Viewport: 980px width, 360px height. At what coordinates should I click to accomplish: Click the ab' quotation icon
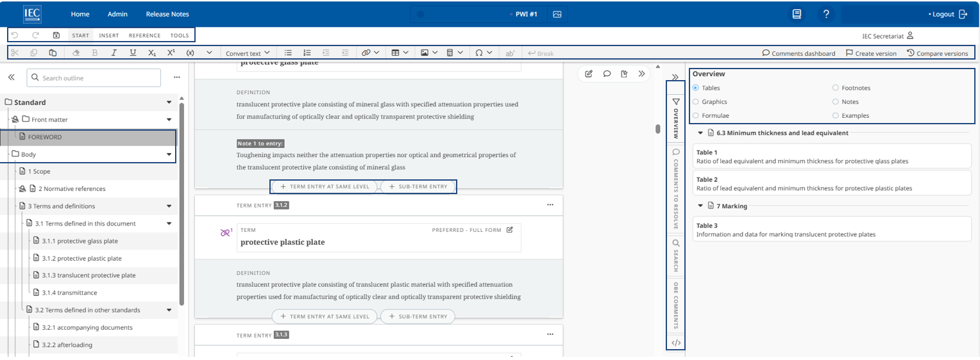click(x=511, y=53)
